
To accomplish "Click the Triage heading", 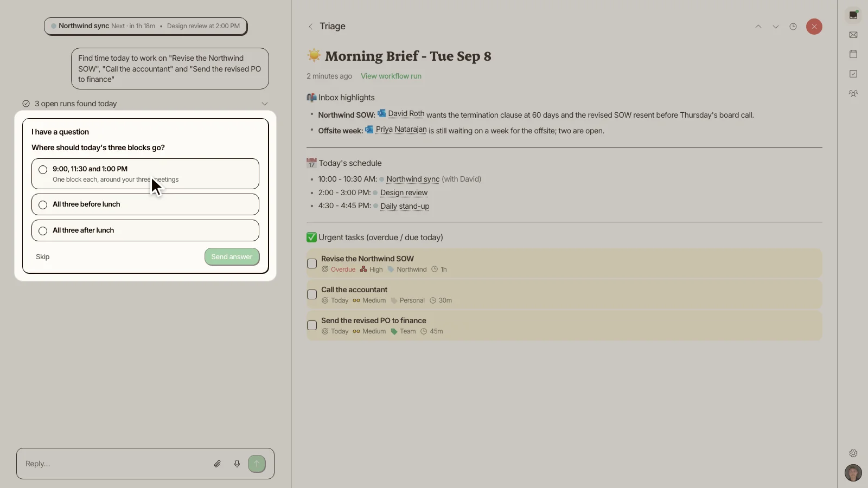I will coord(333,26).
